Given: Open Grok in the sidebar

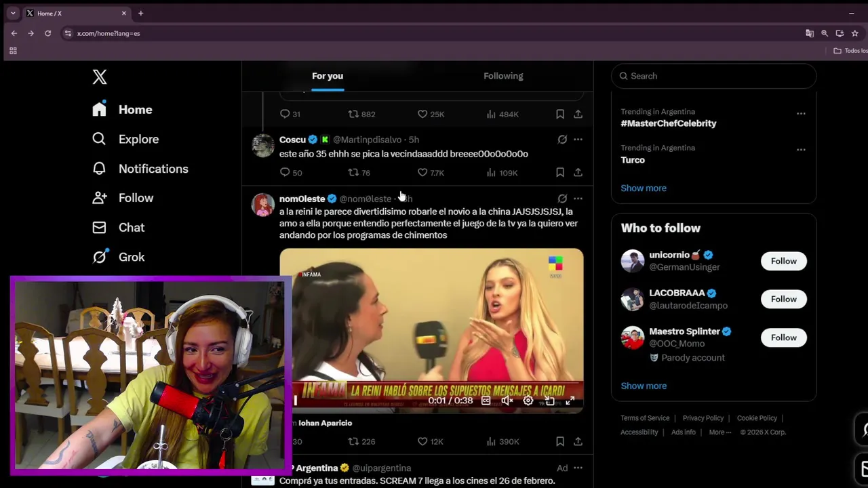Looking at the screenshot, I should point(119,257).
